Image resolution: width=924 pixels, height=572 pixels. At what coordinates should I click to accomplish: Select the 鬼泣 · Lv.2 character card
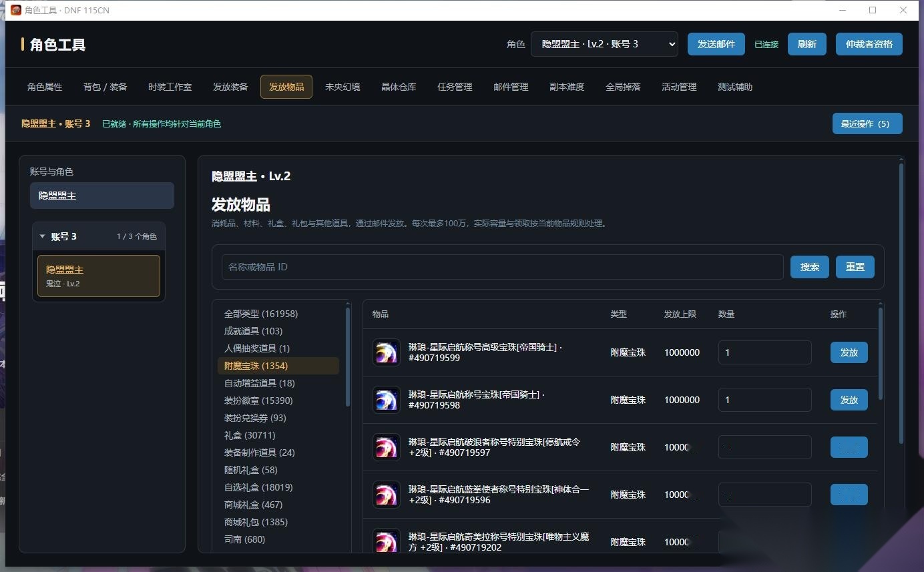coord(99,276)
